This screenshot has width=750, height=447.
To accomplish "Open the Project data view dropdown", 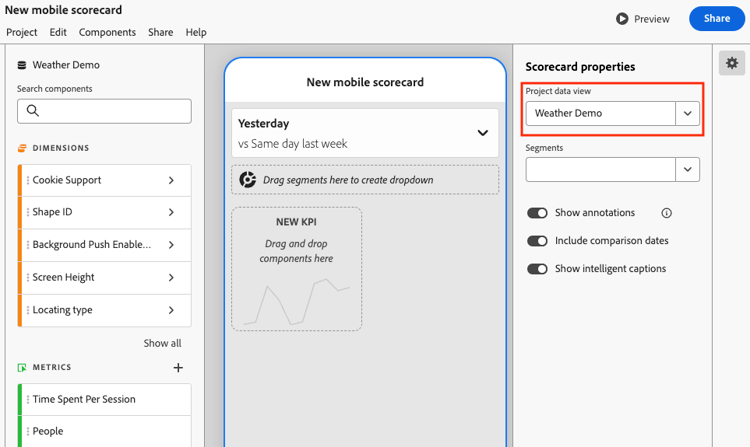I will tap(688, 113).
